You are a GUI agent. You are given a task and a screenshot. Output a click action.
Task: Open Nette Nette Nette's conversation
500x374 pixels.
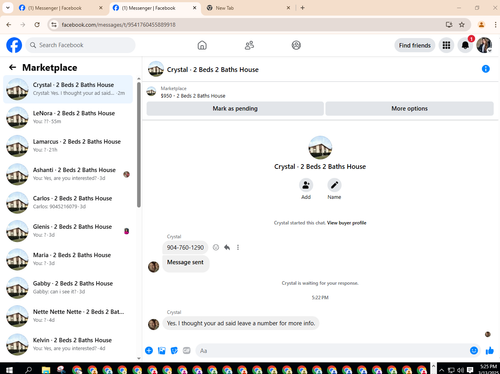(x=68, y=316)
